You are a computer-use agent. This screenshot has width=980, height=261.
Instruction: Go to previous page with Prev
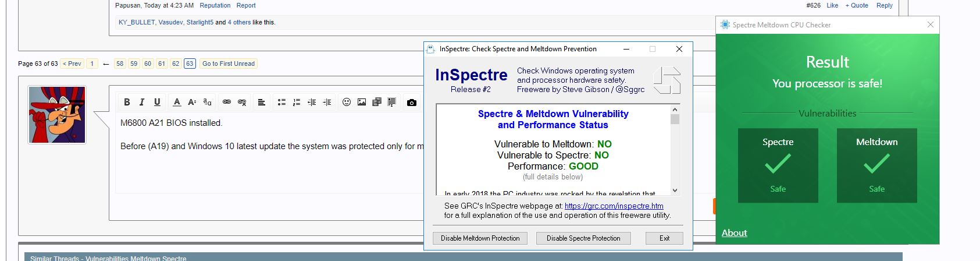(72, 64)
